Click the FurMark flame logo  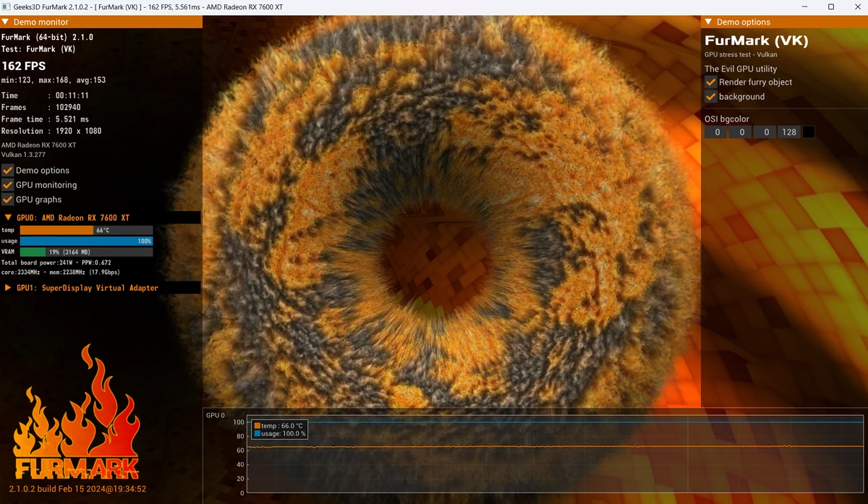tap(76, 412)
